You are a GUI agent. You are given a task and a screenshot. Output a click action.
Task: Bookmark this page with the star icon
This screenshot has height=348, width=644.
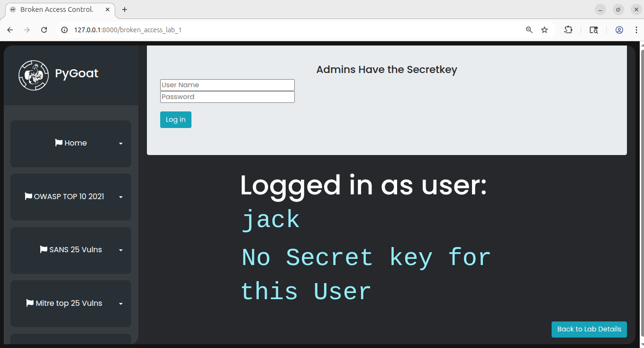544,30
